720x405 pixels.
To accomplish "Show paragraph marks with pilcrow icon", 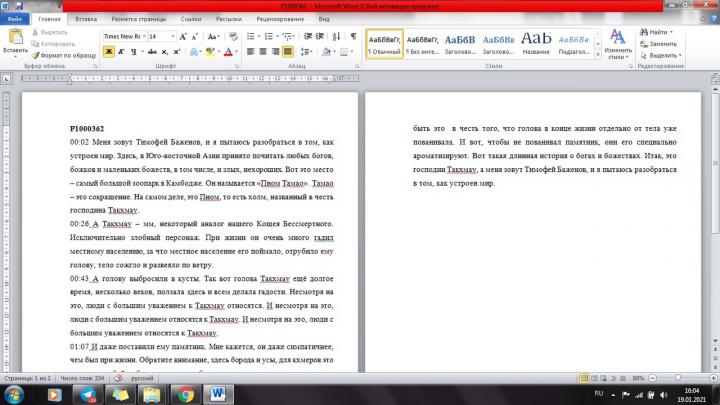I will 353,36.
